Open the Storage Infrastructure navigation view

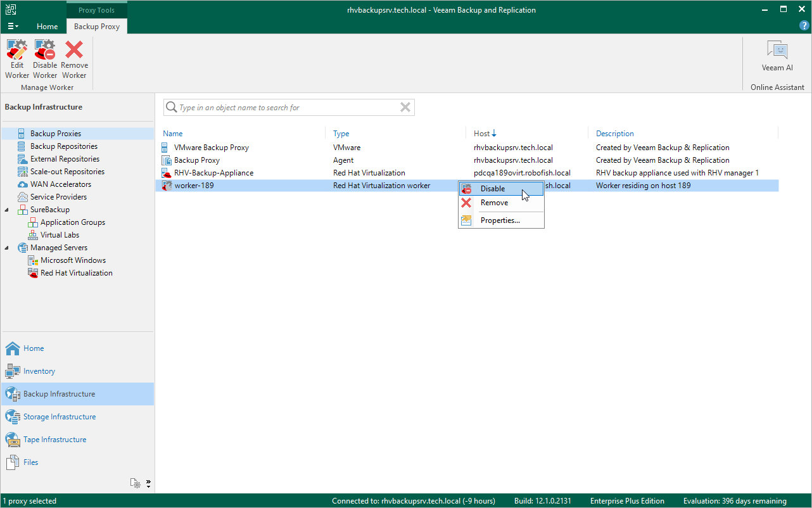(x=77, y=417)
